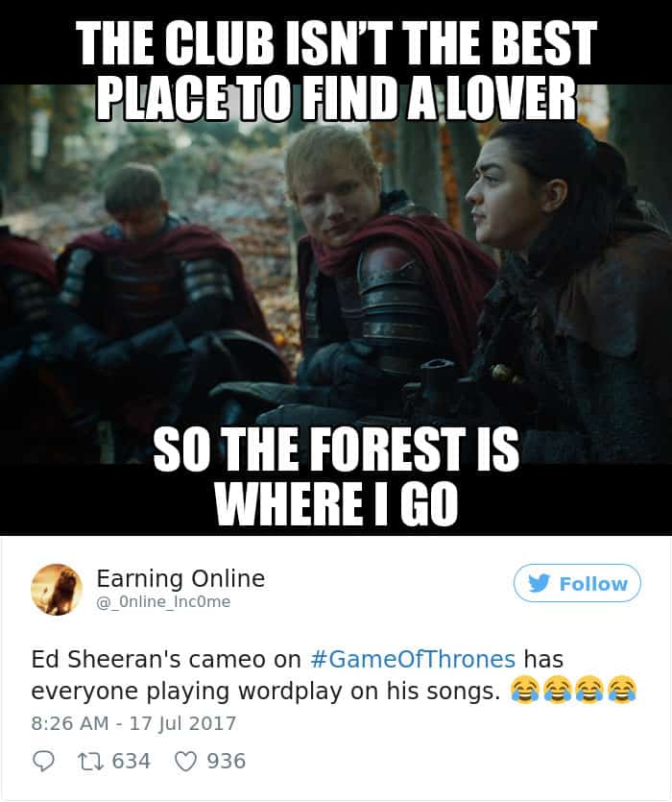This screenshot has width=672, height=802.
Task: Click the reply speech bubble icon
Action: point(43,761)
